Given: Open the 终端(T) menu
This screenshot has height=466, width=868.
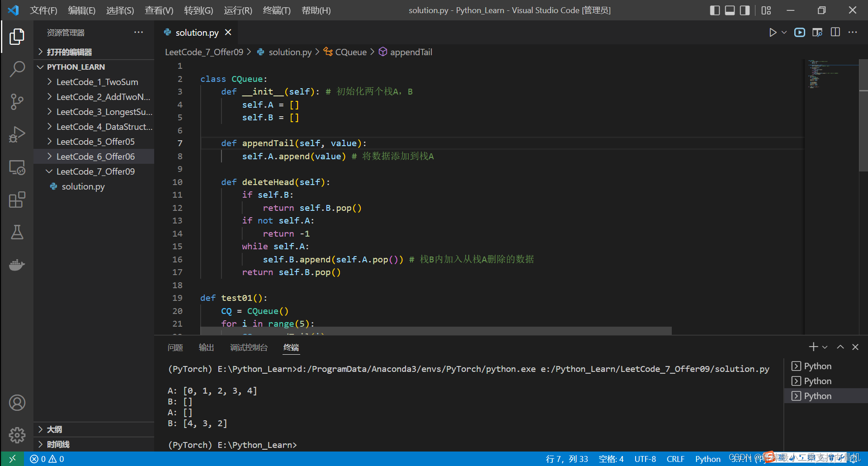Looking at the screenshot, I should pyautogui.click(x=277, y=10).
